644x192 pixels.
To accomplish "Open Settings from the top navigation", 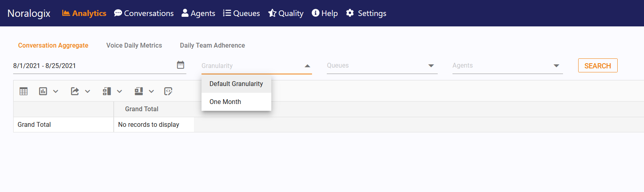I will coord(366,13).
